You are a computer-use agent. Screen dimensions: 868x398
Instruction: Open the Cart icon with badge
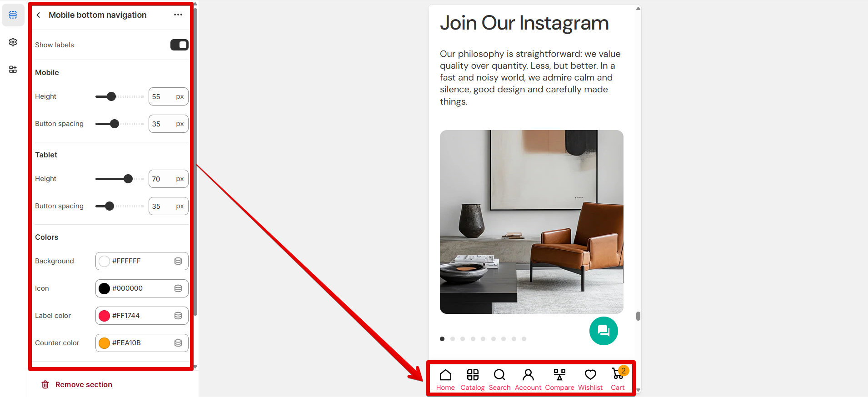[x=619, y=374]
